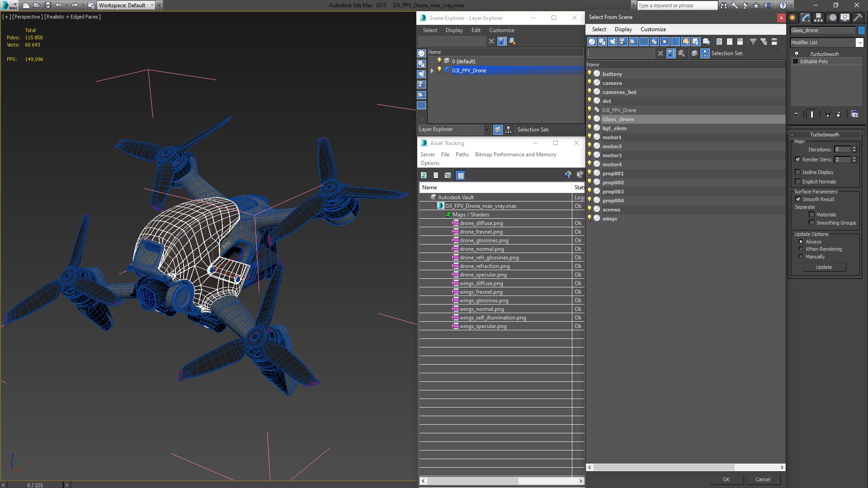Viewport: 868px width, 488px height.
Task: Click the Glass_drone object color swatch
Action: (861, 30)
